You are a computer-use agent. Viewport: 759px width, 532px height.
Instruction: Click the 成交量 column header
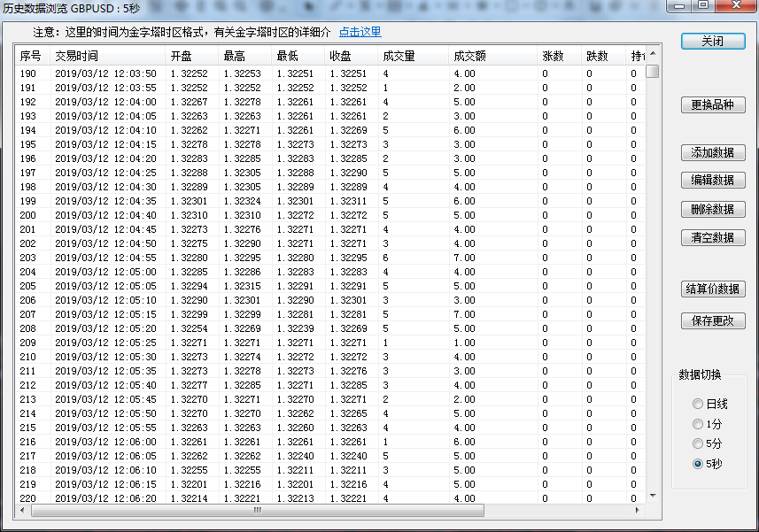(399, 56)
